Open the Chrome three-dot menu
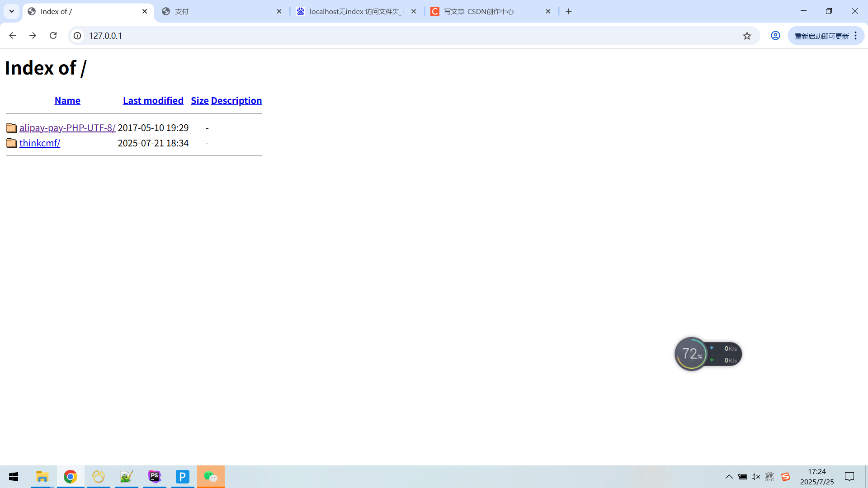 (x=855, y=36)
